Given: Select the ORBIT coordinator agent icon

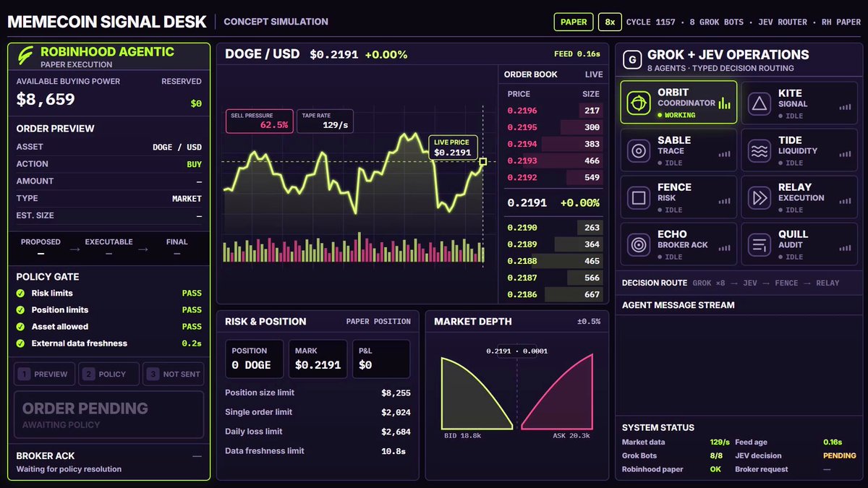Looking at the screenshot, I should [x=638, y=103].
